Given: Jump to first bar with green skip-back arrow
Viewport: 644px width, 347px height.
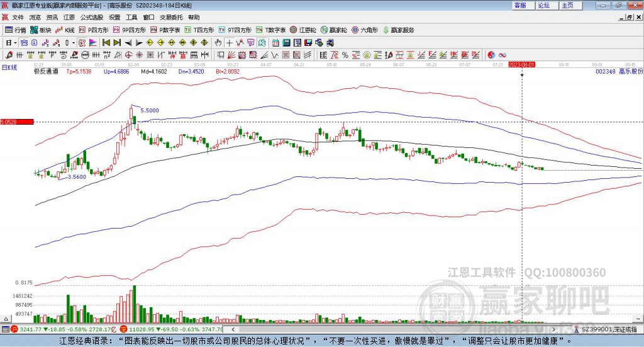Looking at the screenshot, I should (106, 43).
